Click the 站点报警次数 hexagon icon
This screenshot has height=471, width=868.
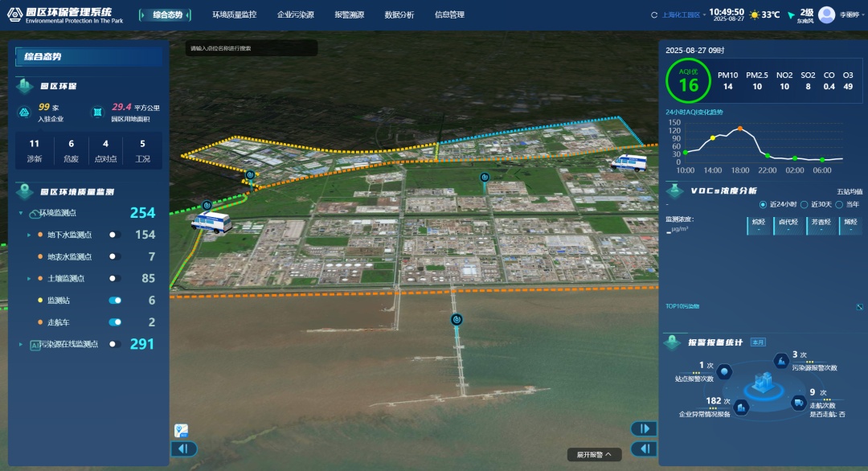pos(725,371)
